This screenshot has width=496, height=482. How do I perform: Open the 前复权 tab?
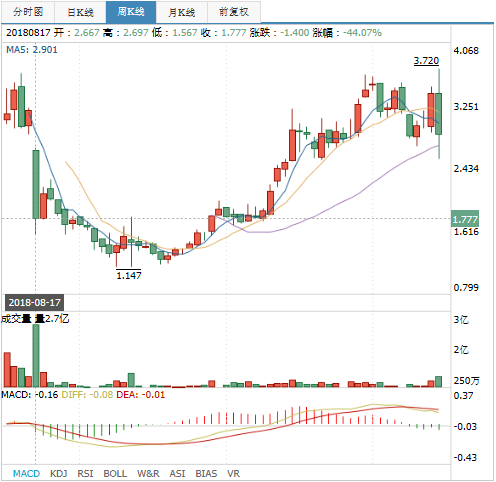point(234,12)
